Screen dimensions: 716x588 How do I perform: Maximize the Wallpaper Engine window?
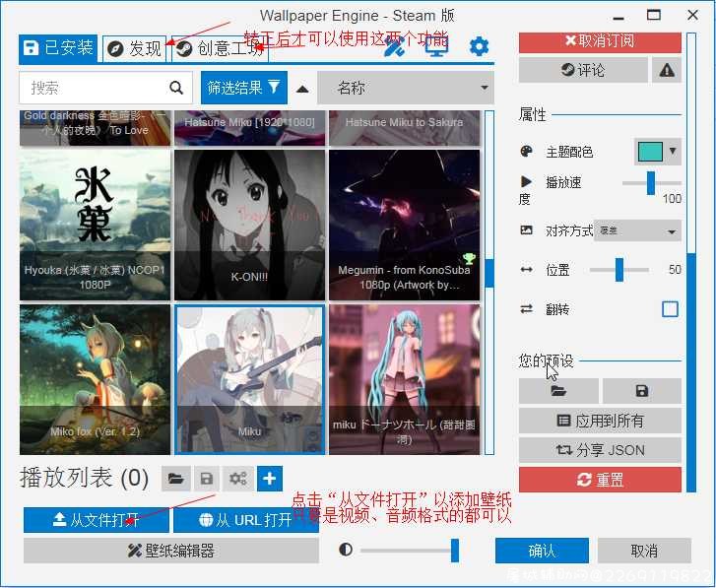[653, 16]
